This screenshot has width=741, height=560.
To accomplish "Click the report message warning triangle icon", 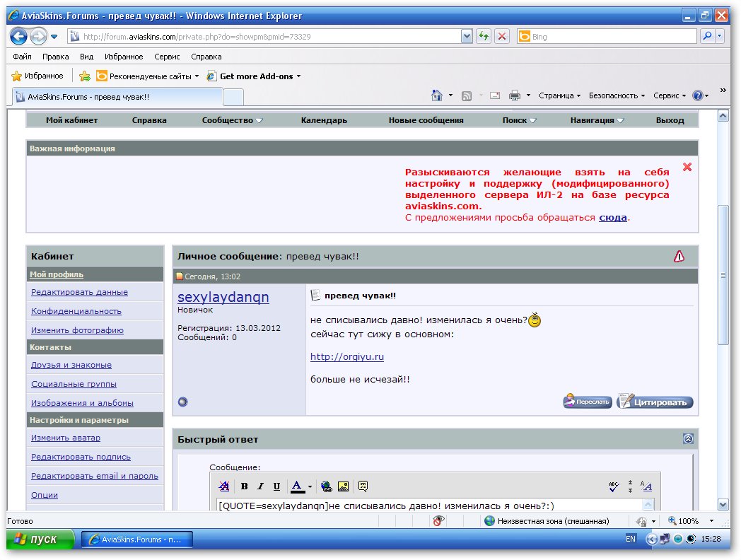I will pyautogui.click(x=679, y=256).
